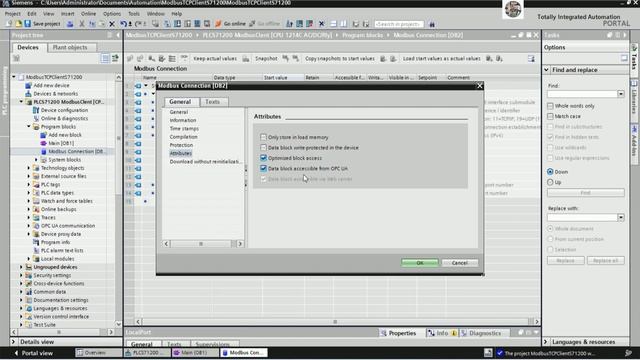Expand the Details view section
Image resolution: width=640 pixels, height=360 pixels.
click(13, 342)
